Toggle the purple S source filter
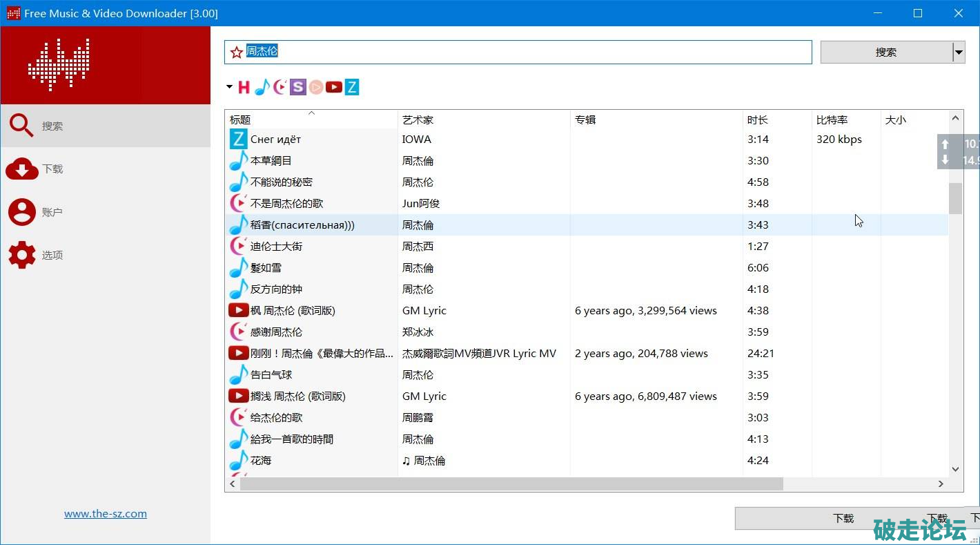Screen dimensions: 980x545 [297, 87]
